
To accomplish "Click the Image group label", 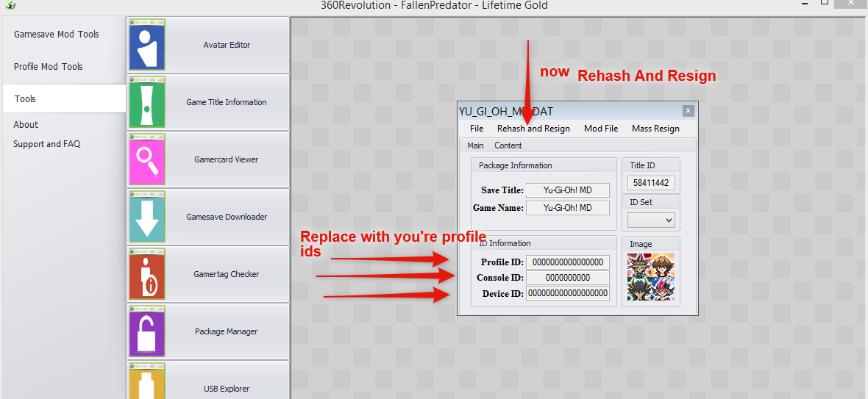I will 641,244.
